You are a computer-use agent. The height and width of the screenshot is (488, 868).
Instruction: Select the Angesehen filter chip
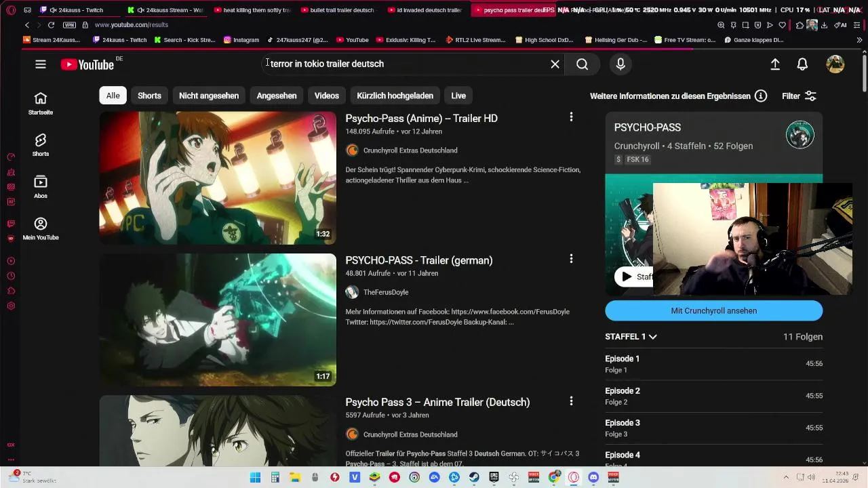click(277, 96)
